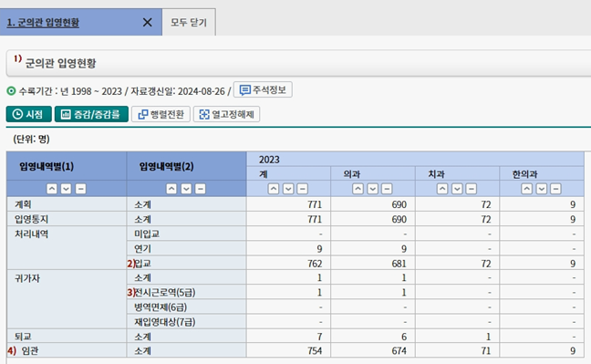Click the 681 value in 입교 row
Image resolution: width=591 pixels, height=364 pixels.
[399, 264]
